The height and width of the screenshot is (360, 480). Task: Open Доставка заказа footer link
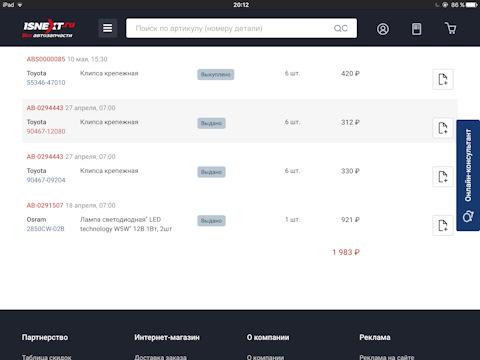[160, 357]
